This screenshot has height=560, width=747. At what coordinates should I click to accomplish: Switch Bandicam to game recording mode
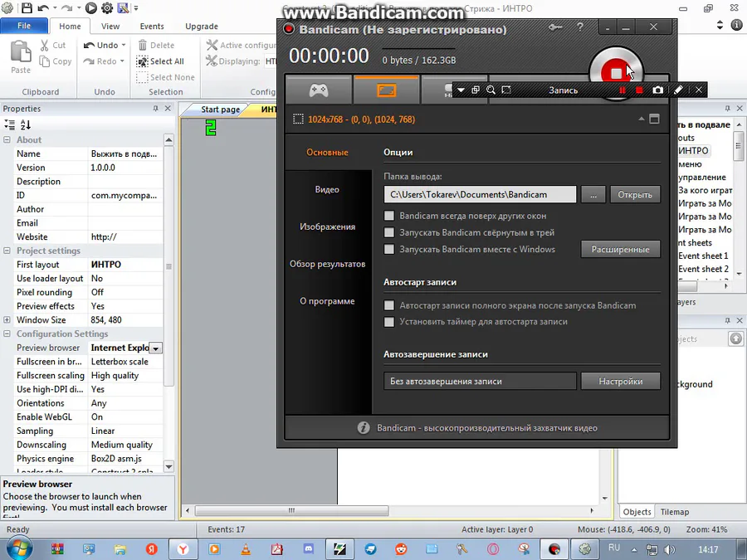(318, 90)
